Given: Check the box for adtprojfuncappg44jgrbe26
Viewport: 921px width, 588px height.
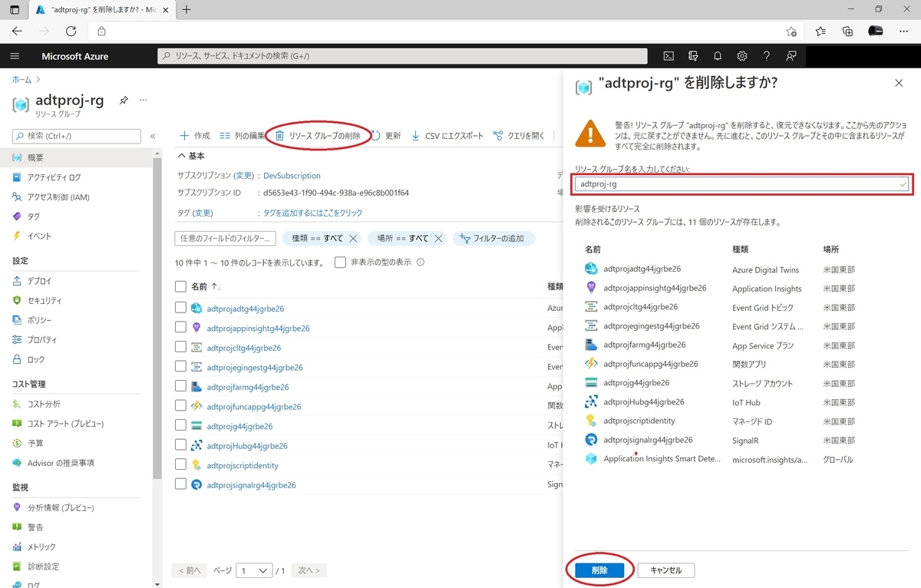Looking at the screenshot, I should (180, 406).
